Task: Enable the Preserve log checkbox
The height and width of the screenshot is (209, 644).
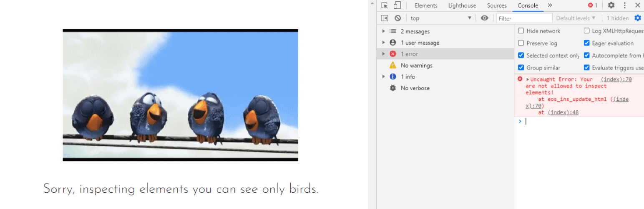Action: click(x=521, y=43)
